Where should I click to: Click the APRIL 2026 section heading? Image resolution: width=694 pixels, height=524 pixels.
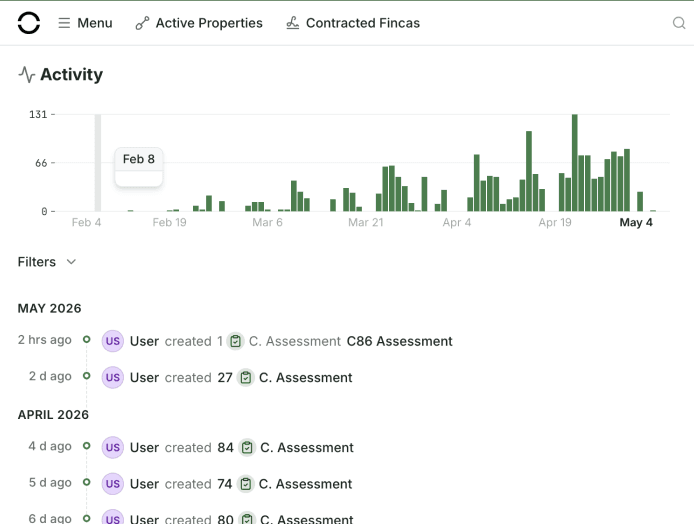(x=53, y=415)
